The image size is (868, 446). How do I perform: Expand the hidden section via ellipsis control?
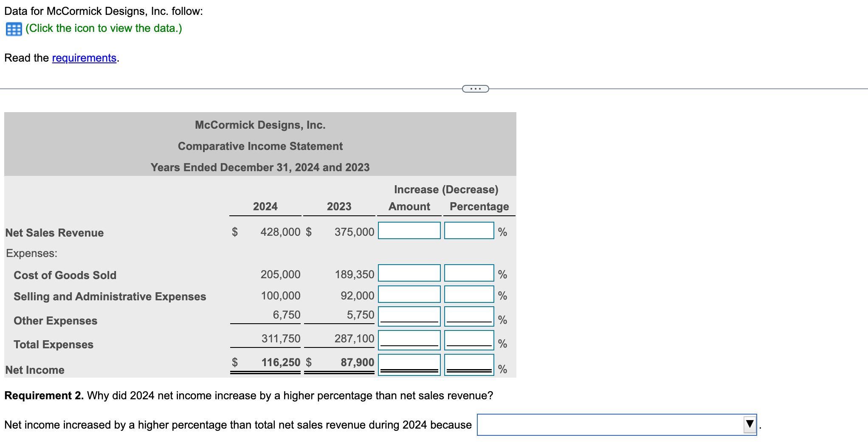475,88
